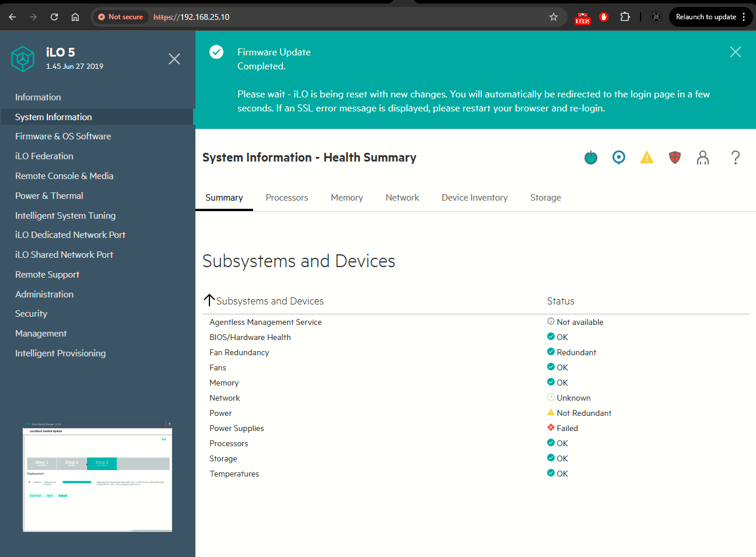The width and height of the screenshot is (756, 557).
Task: Dismiss the Firmware Update notification banner
Action: pyautogui.click(x=736, y=52)
